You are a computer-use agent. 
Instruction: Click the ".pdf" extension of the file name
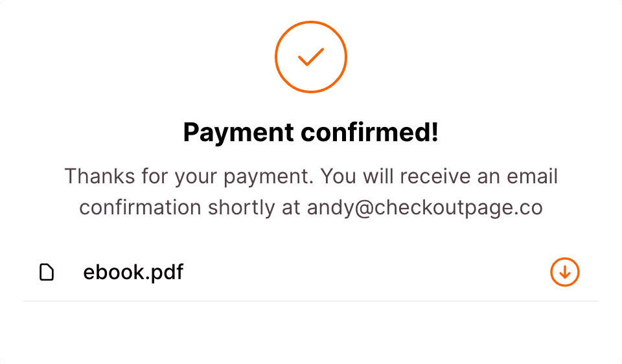point(162,273)
